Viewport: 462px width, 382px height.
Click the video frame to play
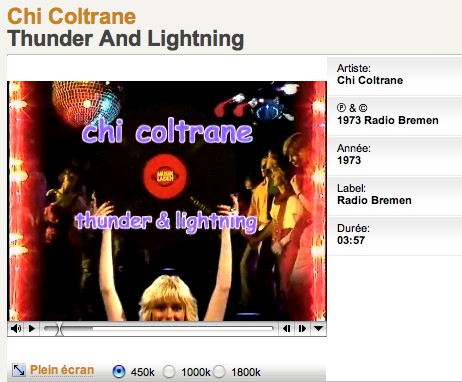point(167,201)
